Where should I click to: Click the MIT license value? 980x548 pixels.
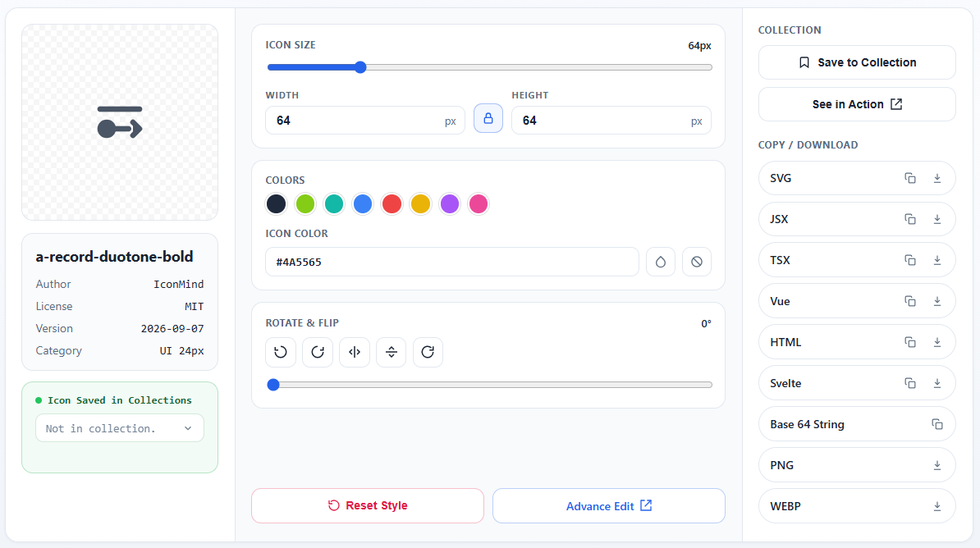tap(194, 307)
